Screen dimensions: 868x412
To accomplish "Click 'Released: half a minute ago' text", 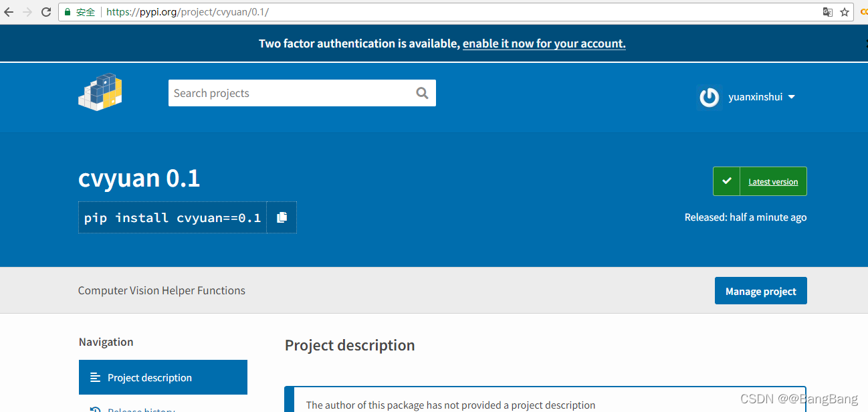I will [x=746, y=217].
